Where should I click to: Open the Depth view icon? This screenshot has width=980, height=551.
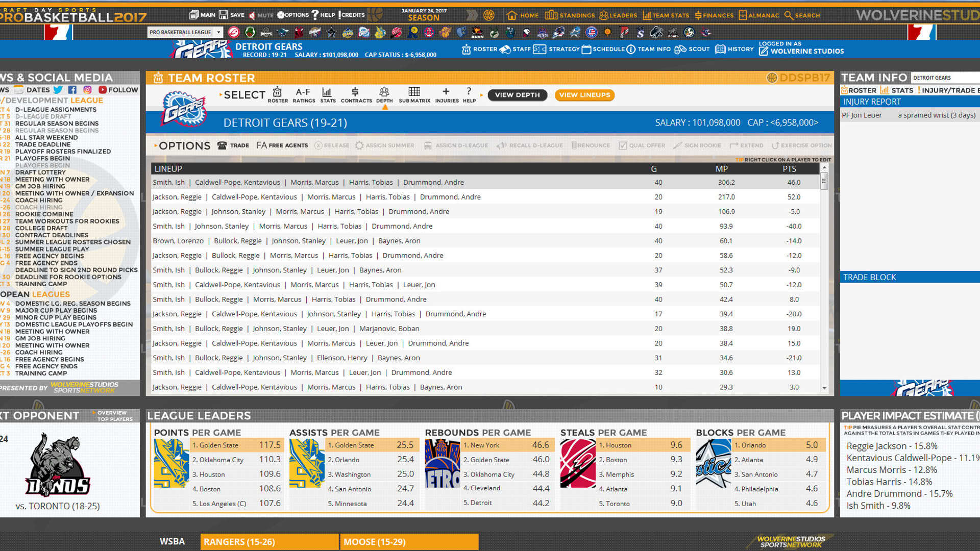coord(384,95)
